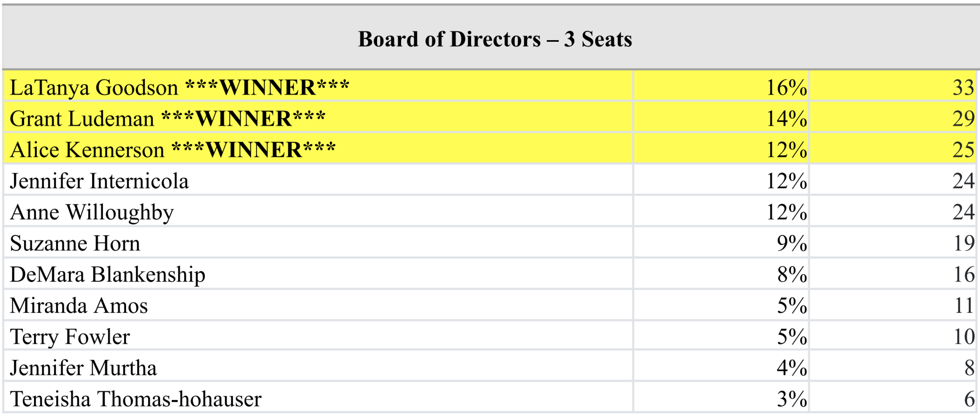Image resolution: width=980 pixels, height=418 pixels.
Task: Click the 6 vote count cell
Action: click(x=893, y=398)
